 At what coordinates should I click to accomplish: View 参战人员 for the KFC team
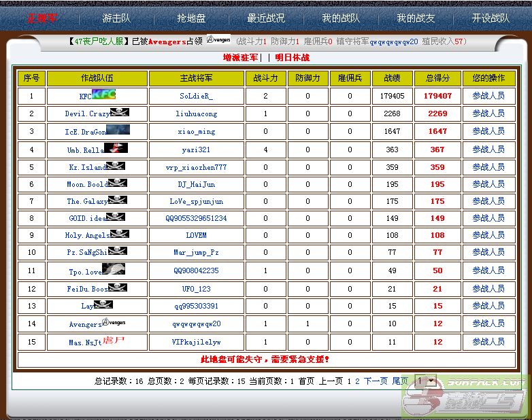point(488,96)
